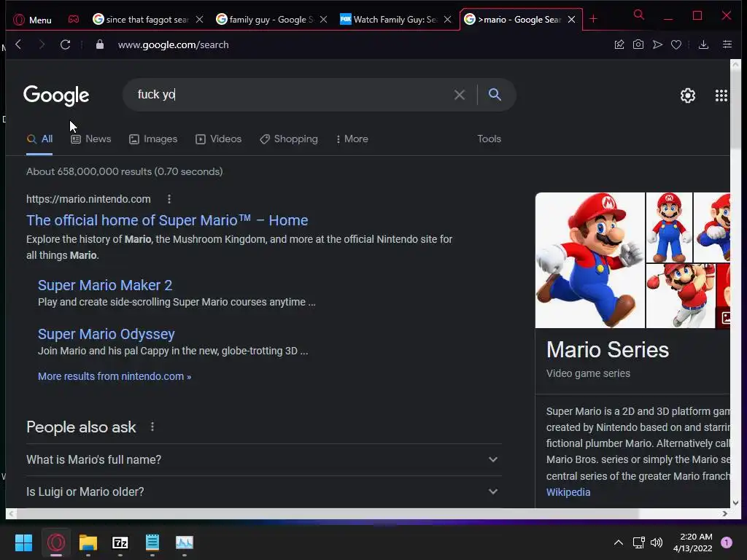Viewport: 747px width, 560px height.
Task: Click the send arrow icon in toolbar
Action: [657, 44]
